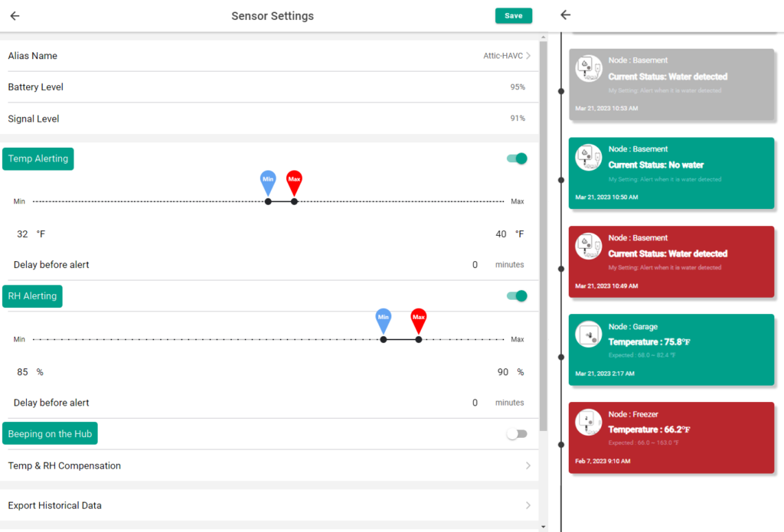784x532 pixels.
Task: Click the gray Basement water sensor icon
Action: pos(589,68)
